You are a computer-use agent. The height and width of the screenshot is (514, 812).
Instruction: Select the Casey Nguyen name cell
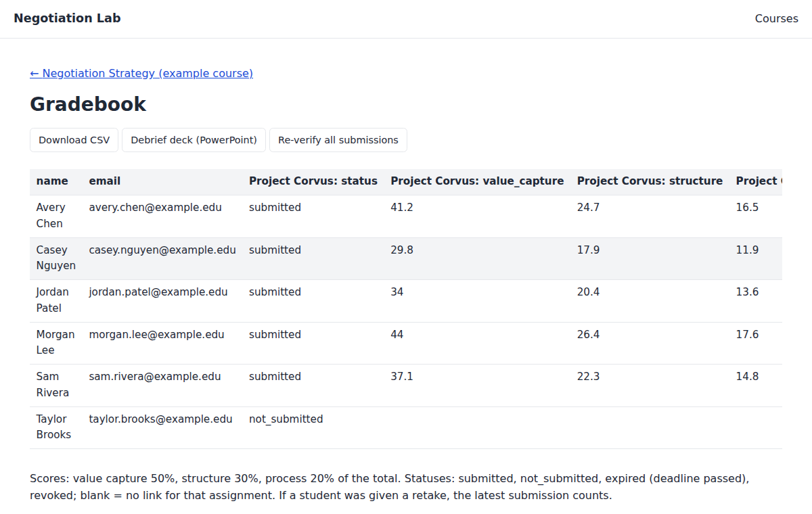56,258
